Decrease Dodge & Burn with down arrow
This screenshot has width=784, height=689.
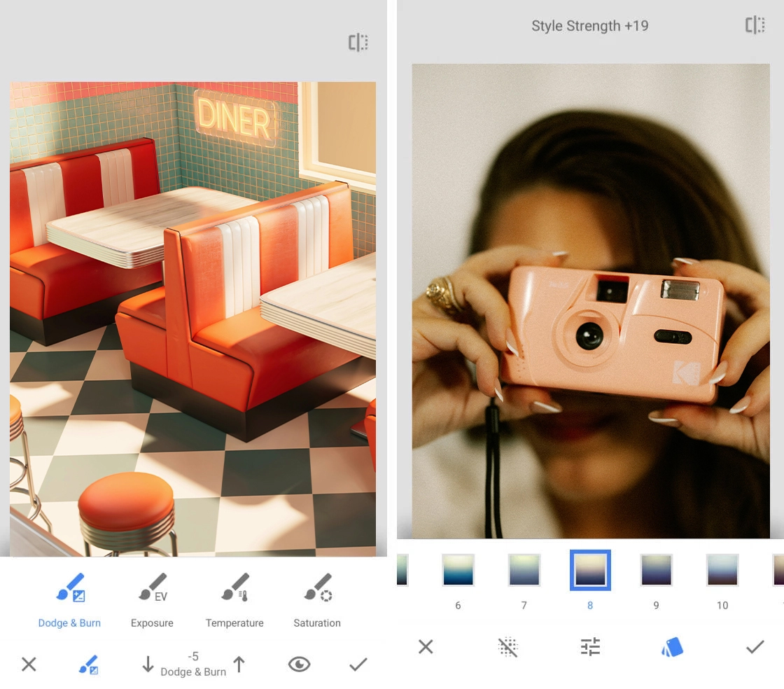coord(148,664)
